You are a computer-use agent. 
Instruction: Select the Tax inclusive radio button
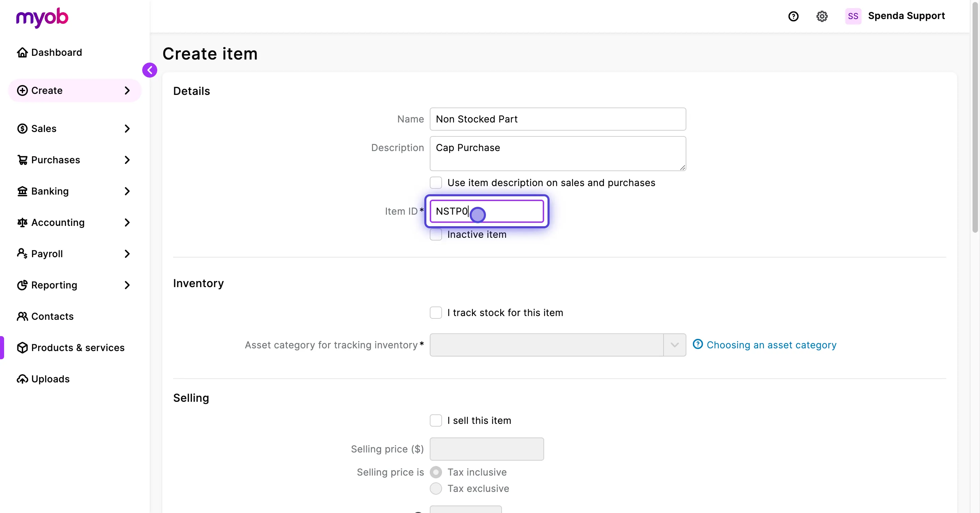click(436, 472)
